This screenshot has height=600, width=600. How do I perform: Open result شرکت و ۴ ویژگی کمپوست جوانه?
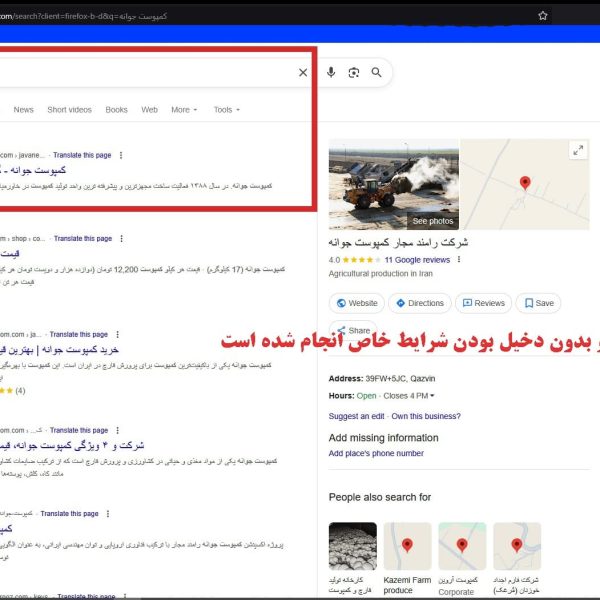point(72,445)
